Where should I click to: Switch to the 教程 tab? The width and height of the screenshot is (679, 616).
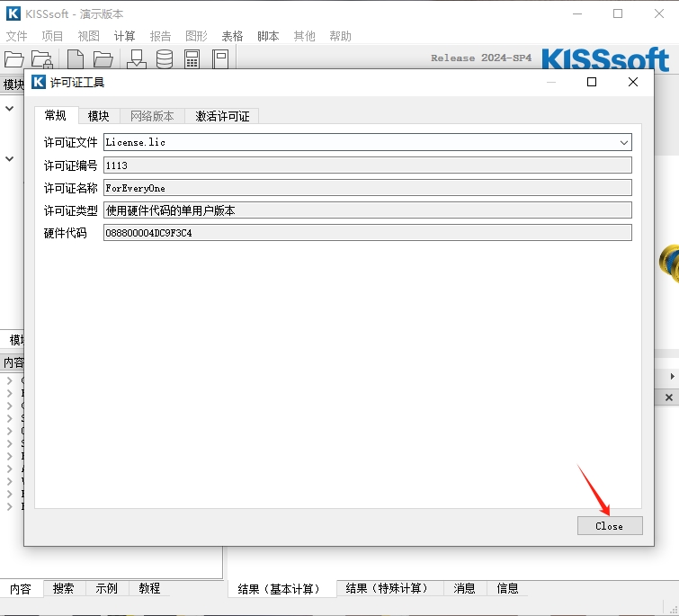[149, 588]
